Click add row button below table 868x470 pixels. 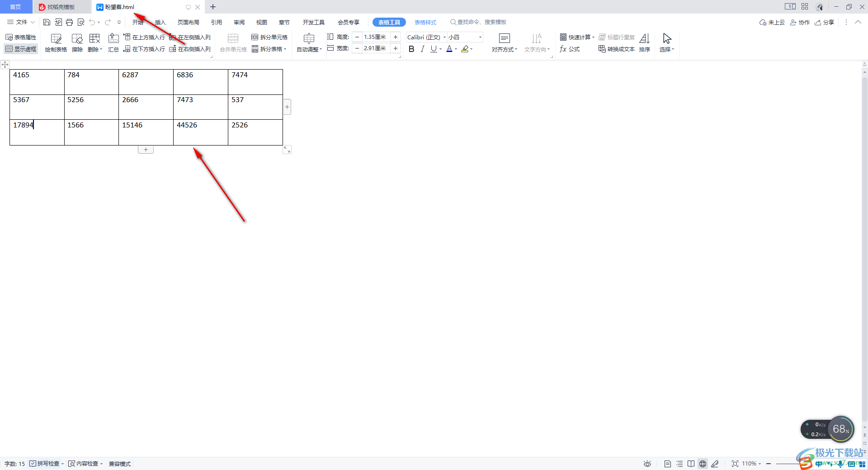click(x=146, y=150)
